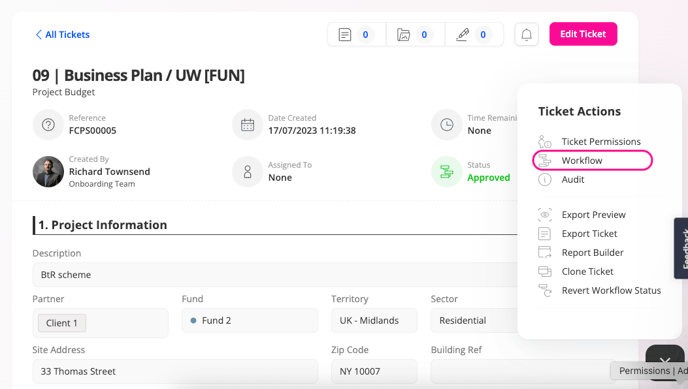
Task: Open the notes document icon counter
Action: point(357,34)
